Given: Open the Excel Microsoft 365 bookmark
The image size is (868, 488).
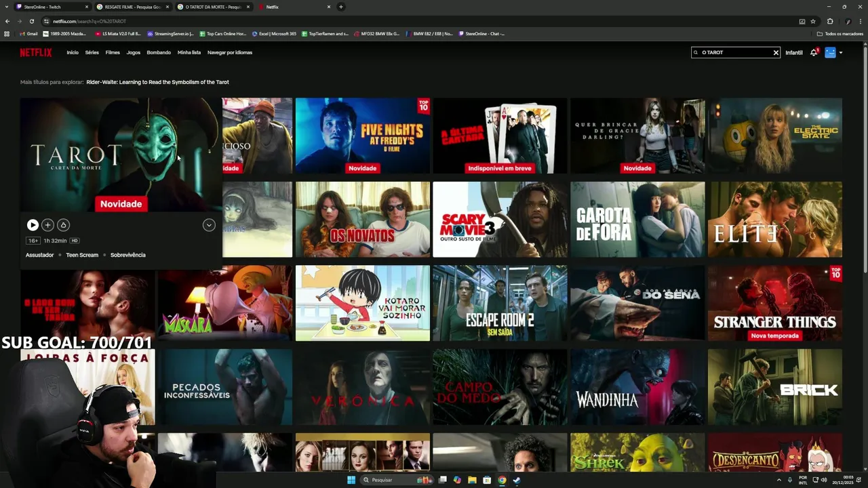Looking at the screenshot, I should coord(274,33).
